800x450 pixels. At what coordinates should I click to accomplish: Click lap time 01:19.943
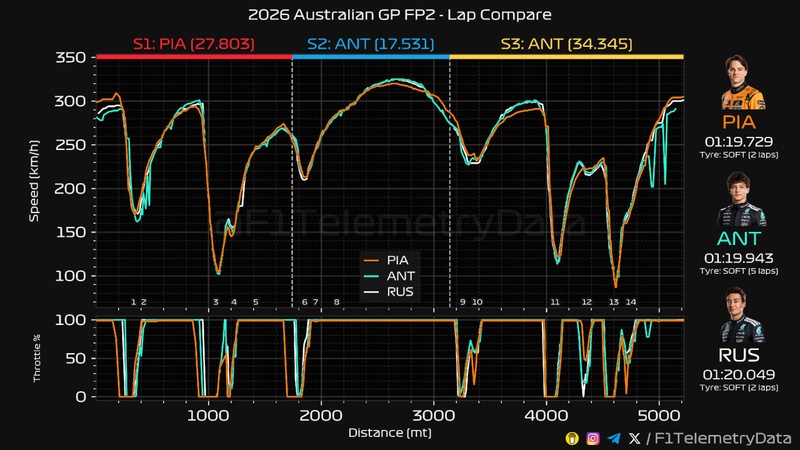pos(739,258)
